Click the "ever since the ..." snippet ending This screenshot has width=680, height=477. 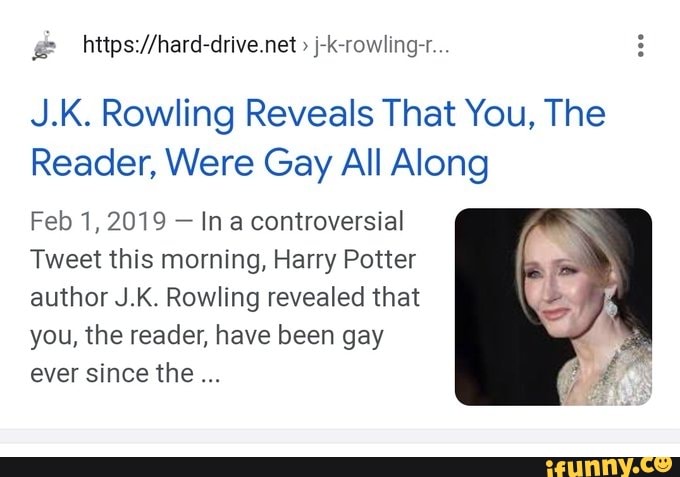coord(125,373)
